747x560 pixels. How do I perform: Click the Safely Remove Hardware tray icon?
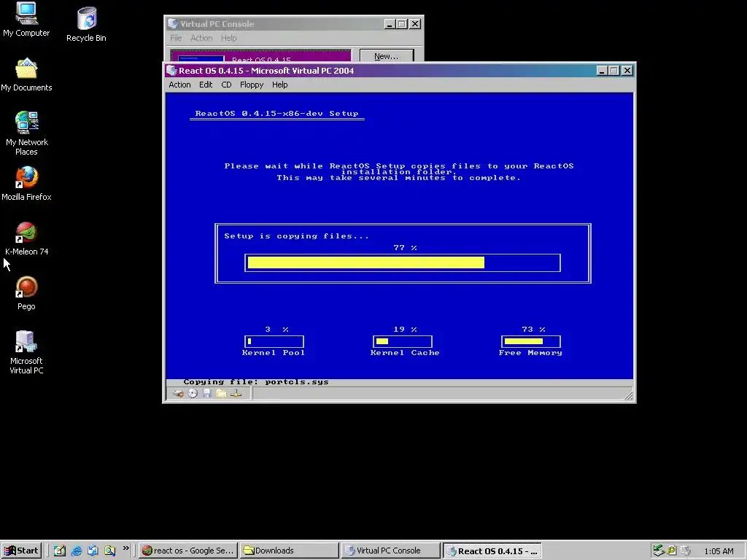click(659, 551)
